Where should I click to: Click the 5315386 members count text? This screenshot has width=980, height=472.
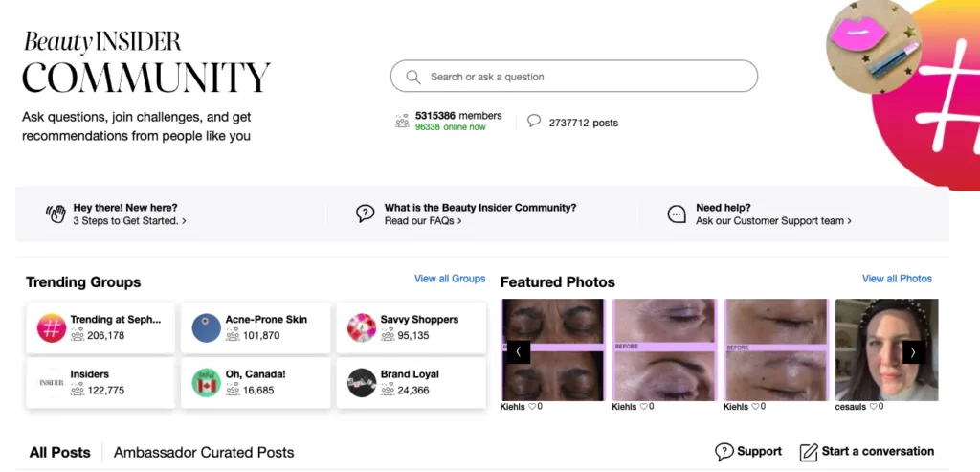458,116
